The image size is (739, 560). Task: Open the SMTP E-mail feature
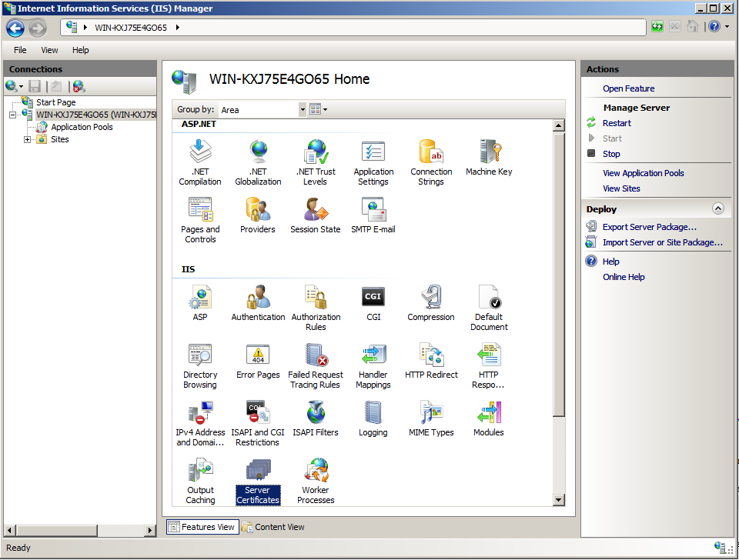point(373,215)
